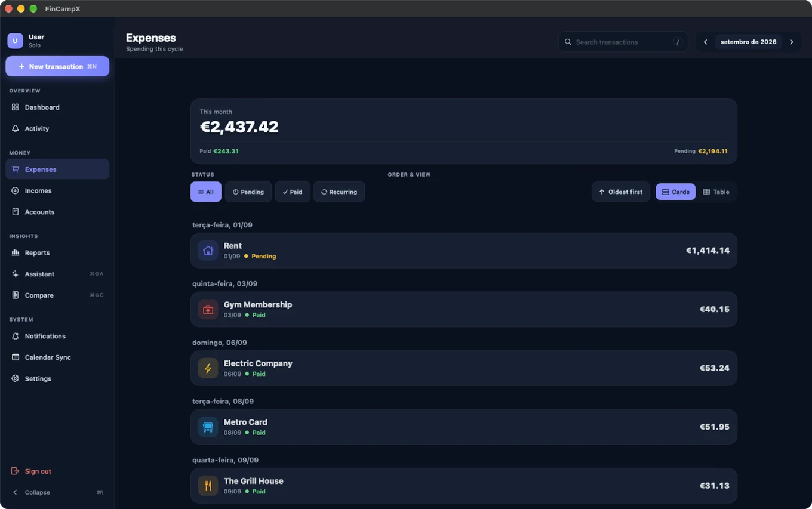812x509 pixels.
Task: Click the Pending €2,194.11 summary value
Action: click(713, 152)
